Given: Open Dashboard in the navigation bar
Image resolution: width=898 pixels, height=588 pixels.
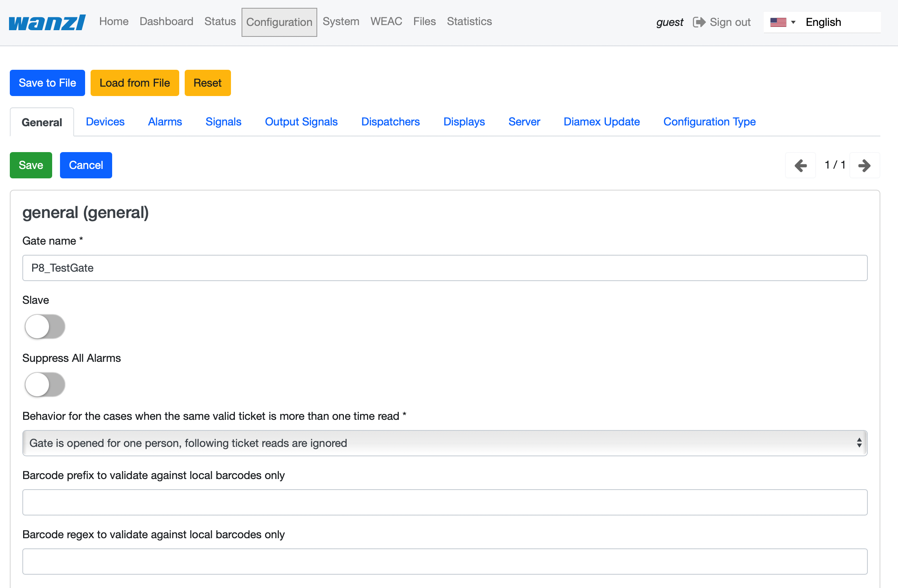Looking at the screenshot, I should 166,22.
